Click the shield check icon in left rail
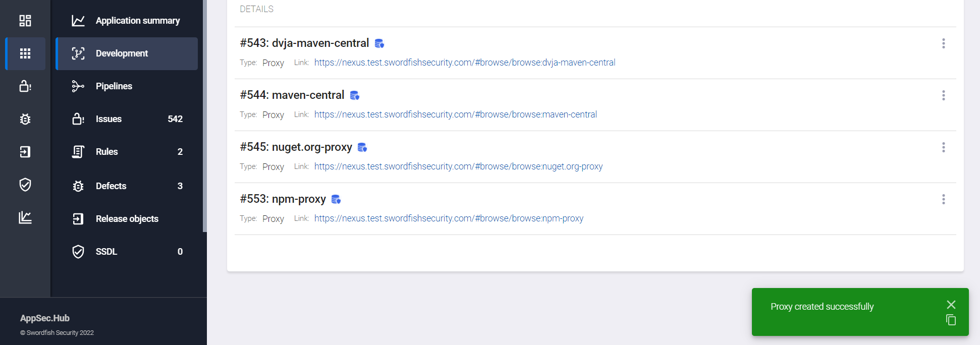Viewport: 980px width, 345px height. [25, 185]
